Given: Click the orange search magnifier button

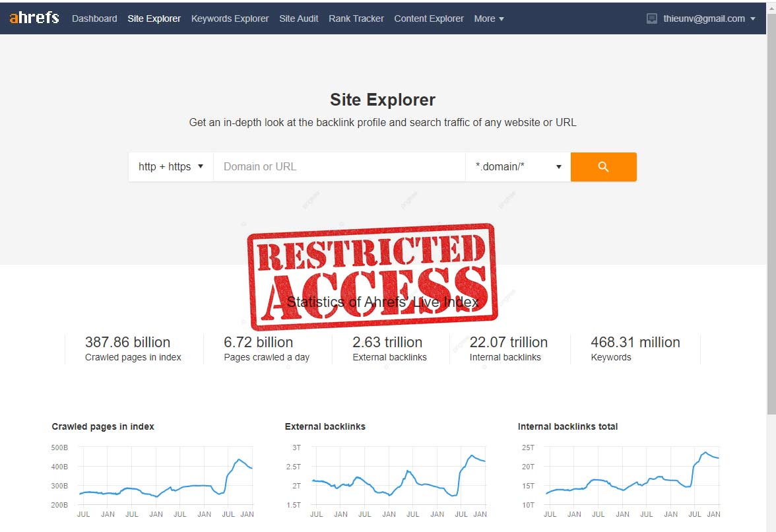Looking at the screenshot, I should click(603, 167).
